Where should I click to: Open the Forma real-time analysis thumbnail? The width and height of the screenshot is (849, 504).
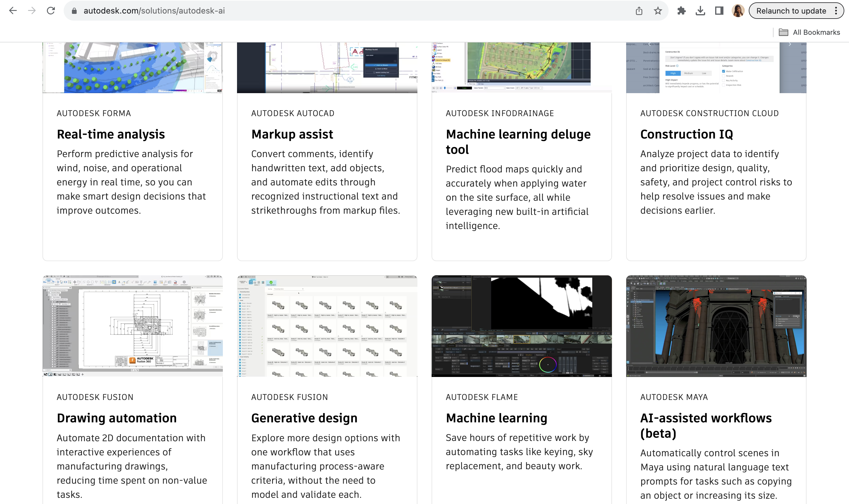[132, 67]
